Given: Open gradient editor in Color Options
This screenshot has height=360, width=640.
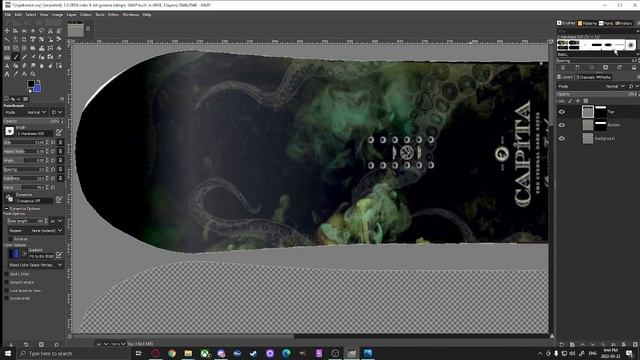Looking at the screenshot, I should [59, 254].
